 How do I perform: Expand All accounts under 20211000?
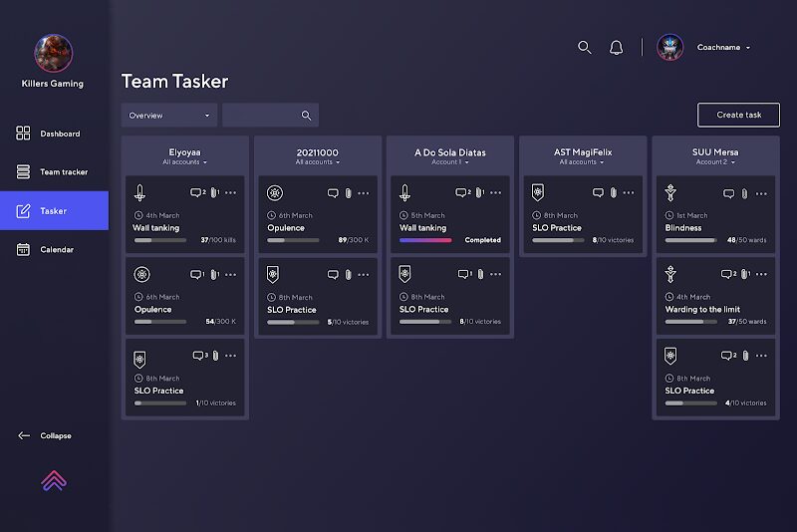pos(317,162)
